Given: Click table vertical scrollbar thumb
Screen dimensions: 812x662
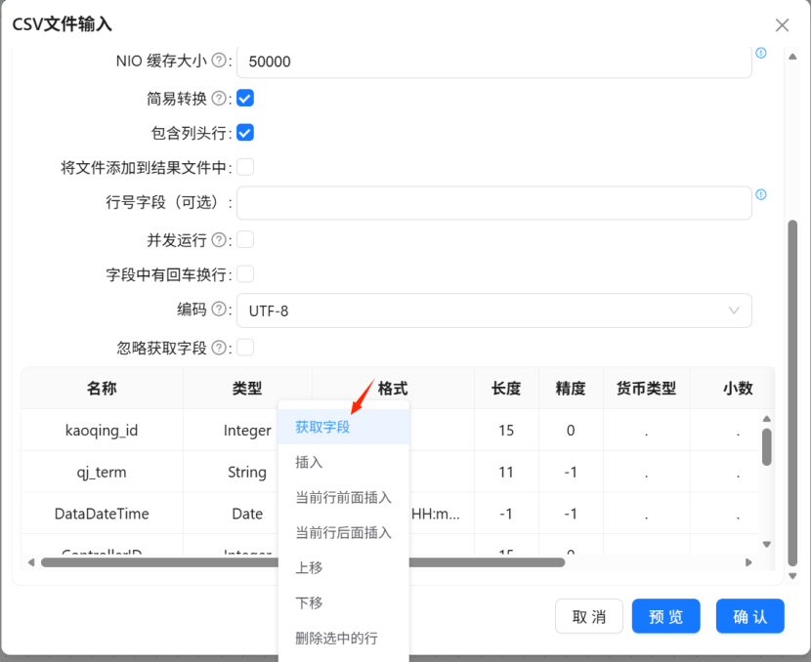Looking at the screenshot, I should pyautogui.click(x=767, y=446).
